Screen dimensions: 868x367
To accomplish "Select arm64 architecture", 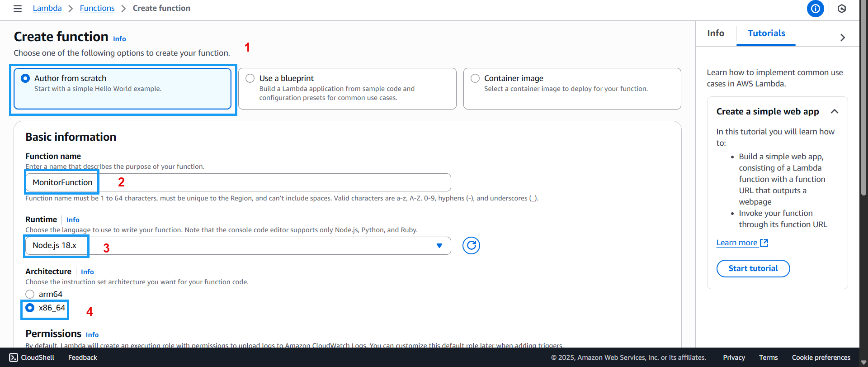I will point(30,294).
